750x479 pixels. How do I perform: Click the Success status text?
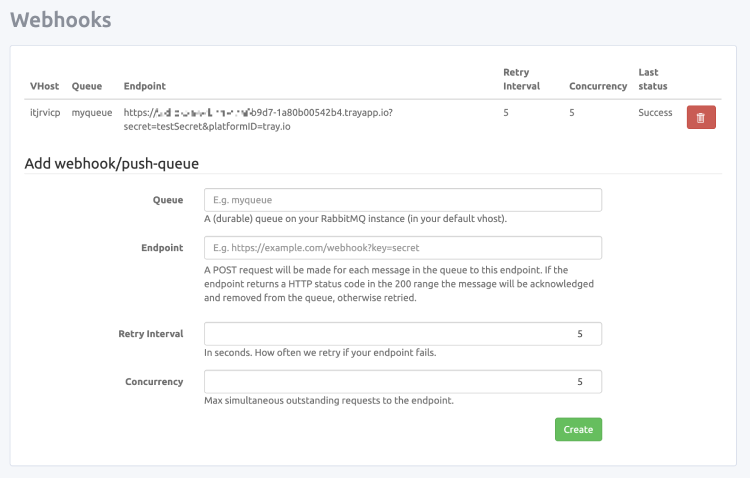point(655,113)
